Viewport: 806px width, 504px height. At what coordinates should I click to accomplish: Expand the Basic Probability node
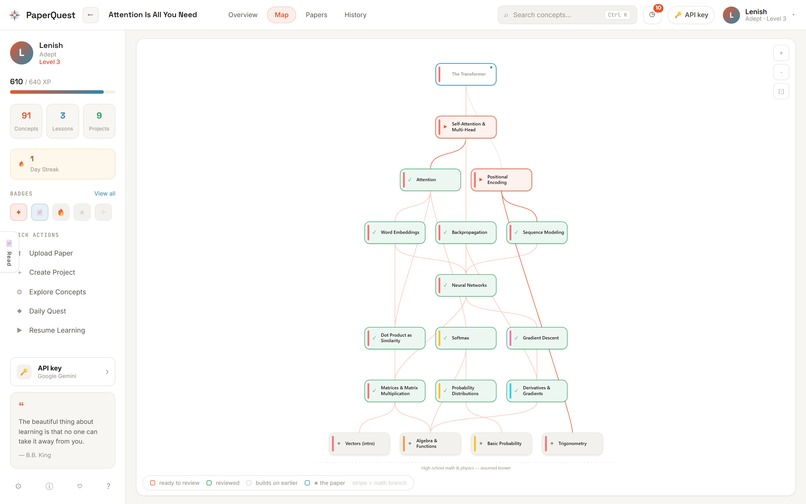[x=501, y=443]
